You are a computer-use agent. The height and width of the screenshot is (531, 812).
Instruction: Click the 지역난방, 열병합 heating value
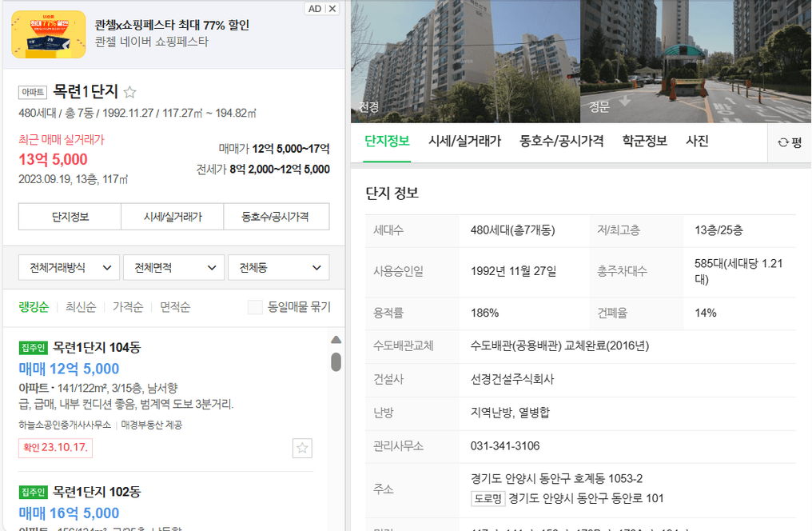click(510, 413)
